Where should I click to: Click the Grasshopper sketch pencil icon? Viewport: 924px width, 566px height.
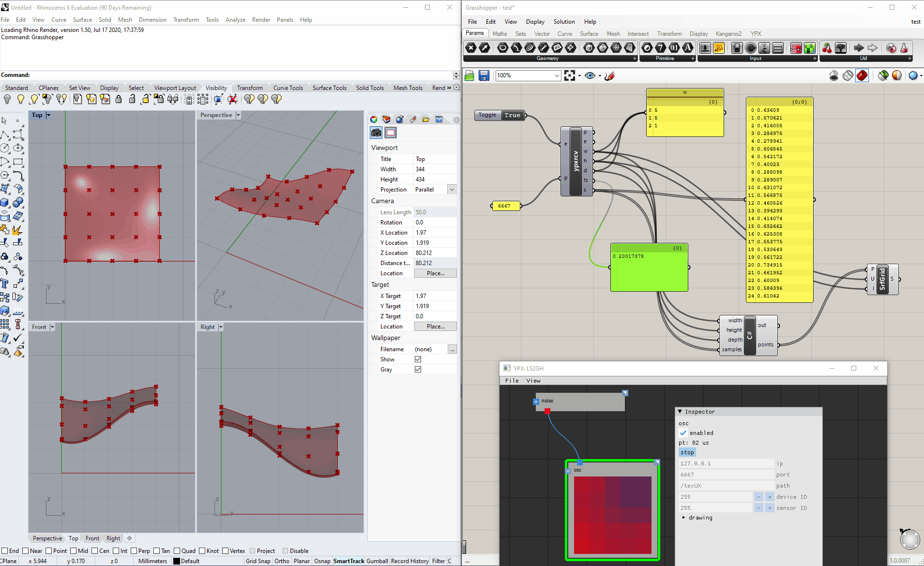(x=610, y=75)
